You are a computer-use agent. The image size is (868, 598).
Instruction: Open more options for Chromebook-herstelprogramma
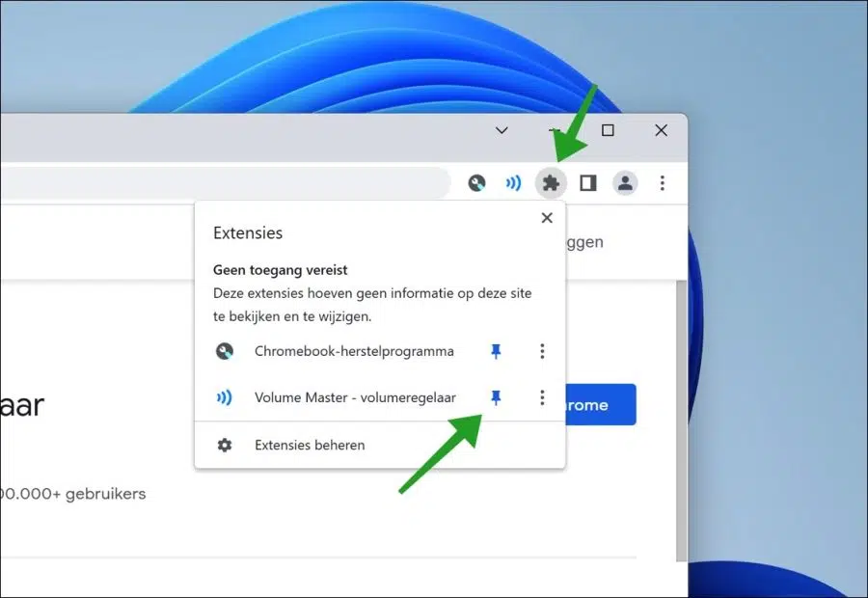click(x=542, y=351)
